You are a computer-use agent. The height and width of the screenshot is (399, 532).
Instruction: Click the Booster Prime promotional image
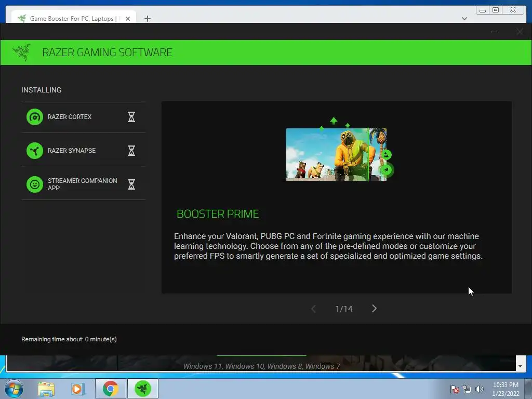click(x=339, y=150)
